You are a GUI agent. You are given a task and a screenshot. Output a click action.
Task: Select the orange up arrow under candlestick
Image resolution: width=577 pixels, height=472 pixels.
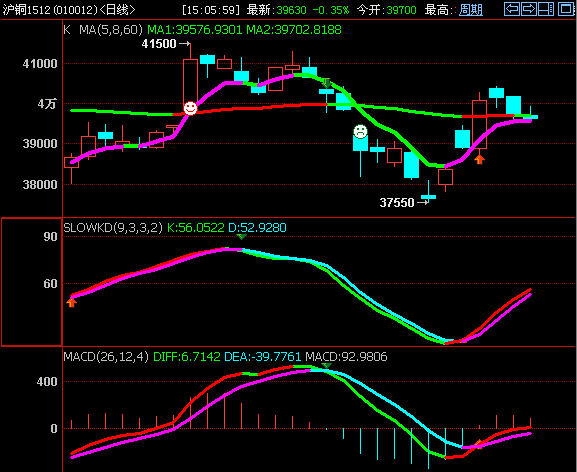click(479, 159)
